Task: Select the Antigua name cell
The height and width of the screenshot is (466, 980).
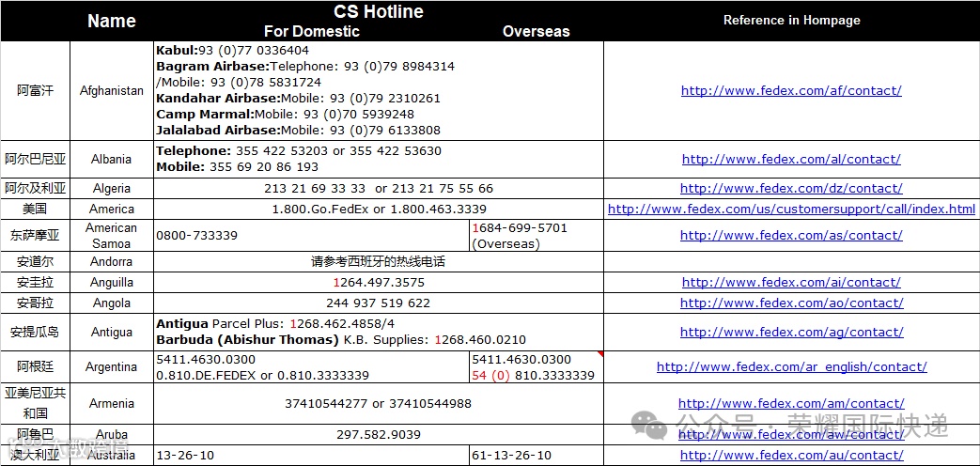Action: 111,333
